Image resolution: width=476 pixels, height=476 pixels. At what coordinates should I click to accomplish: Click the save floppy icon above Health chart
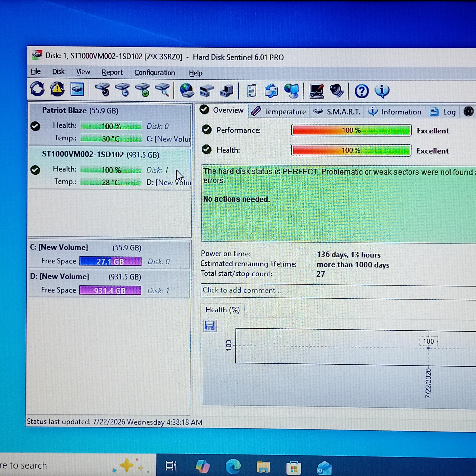[210, 326]
